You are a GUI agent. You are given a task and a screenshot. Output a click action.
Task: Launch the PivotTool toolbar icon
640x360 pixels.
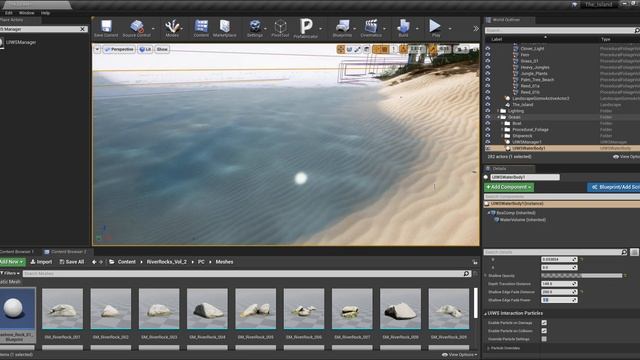(280, 28)
